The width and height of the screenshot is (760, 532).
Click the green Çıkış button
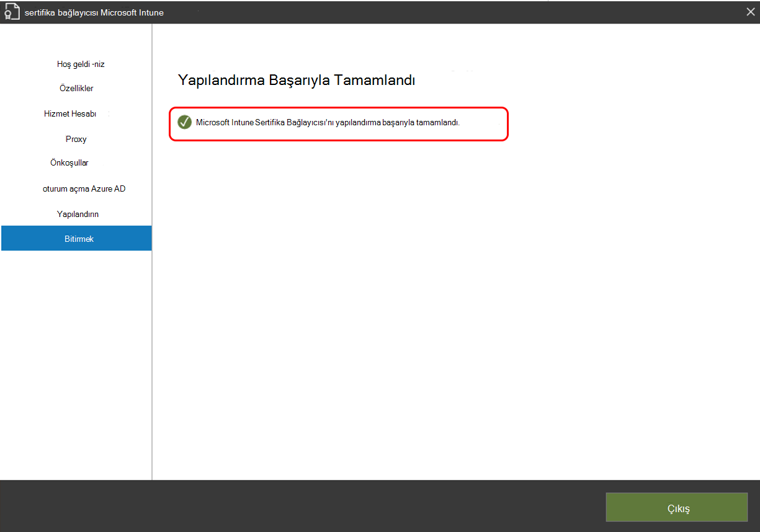pos(676,508)
